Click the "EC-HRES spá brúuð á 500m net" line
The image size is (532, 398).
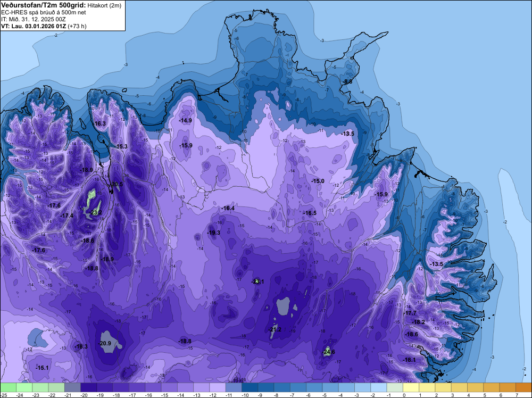pyautogui.click(x=44, y=13)
